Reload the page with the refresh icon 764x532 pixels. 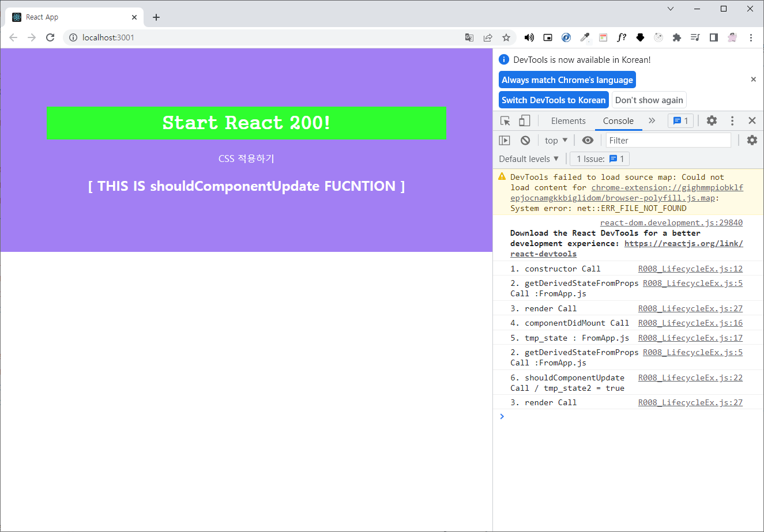click(50, 37)
